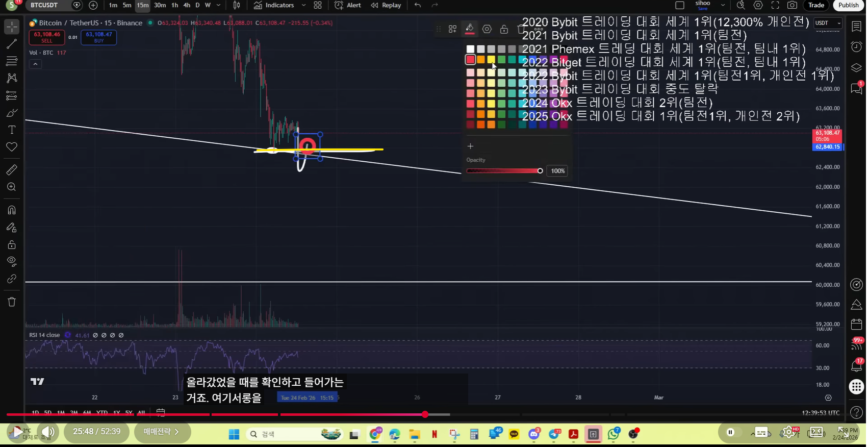Undo the last chart action

click(418, 5)
